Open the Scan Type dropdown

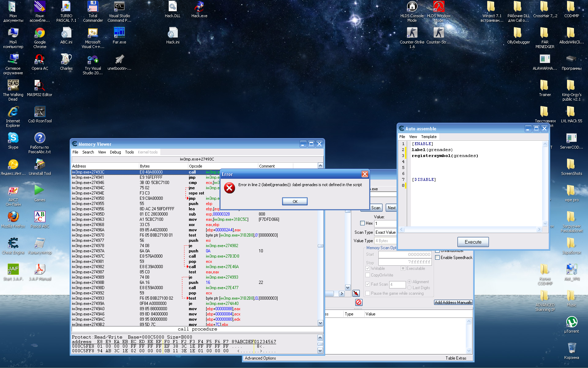pyautogui.click(x=385, y=232)
